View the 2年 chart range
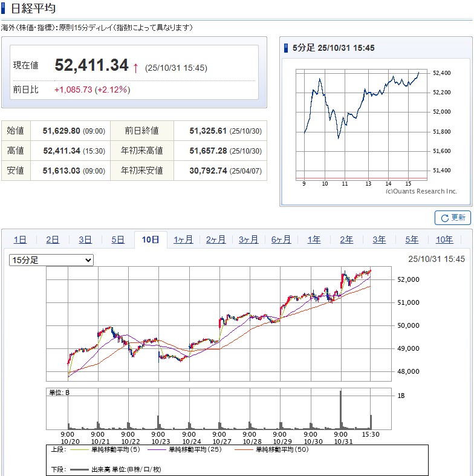This screenshot has width=474, height=476. pos(346,240)
